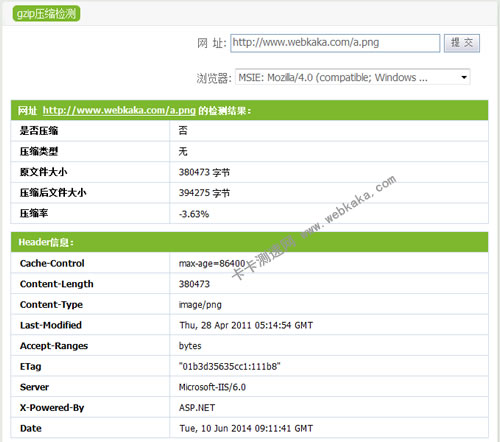Click the Header信息 section heading
Image resolution: width=500 pixels, height=442 pixels.
pos(46,242)
